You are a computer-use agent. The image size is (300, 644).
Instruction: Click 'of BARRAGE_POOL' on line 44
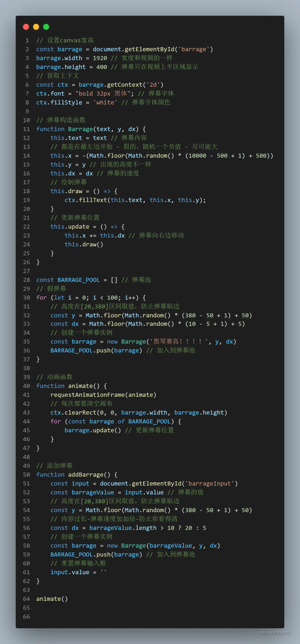click(144, 421)
